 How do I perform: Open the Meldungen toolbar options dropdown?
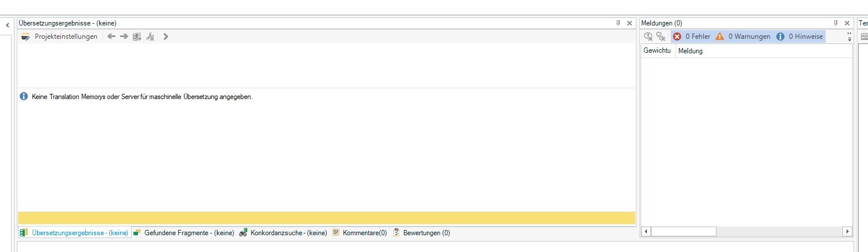click(849, 37)
